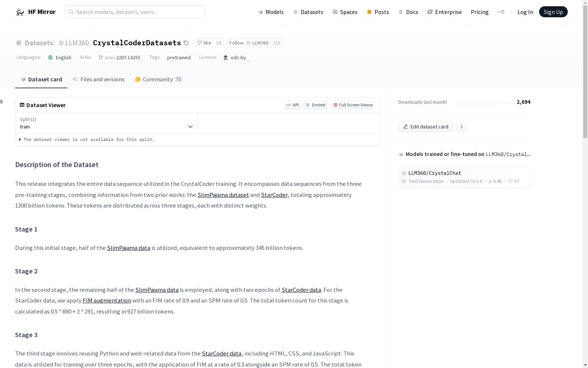Open Posts in navigation

pyautogui.click(x=378, y=12)
